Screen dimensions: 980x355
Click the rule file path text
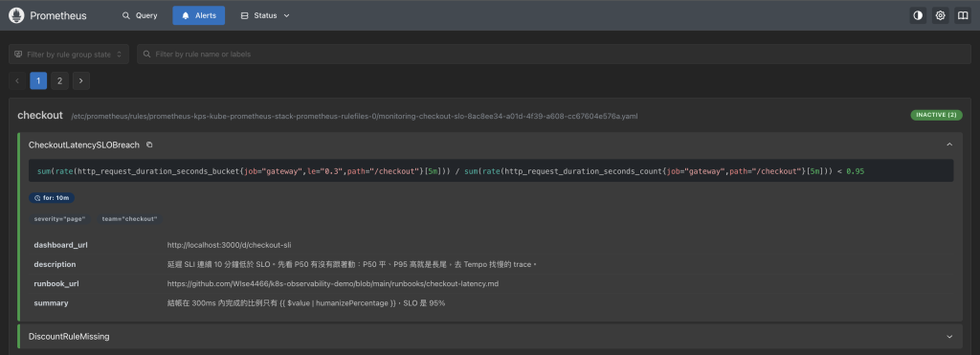tap(354, 116)
